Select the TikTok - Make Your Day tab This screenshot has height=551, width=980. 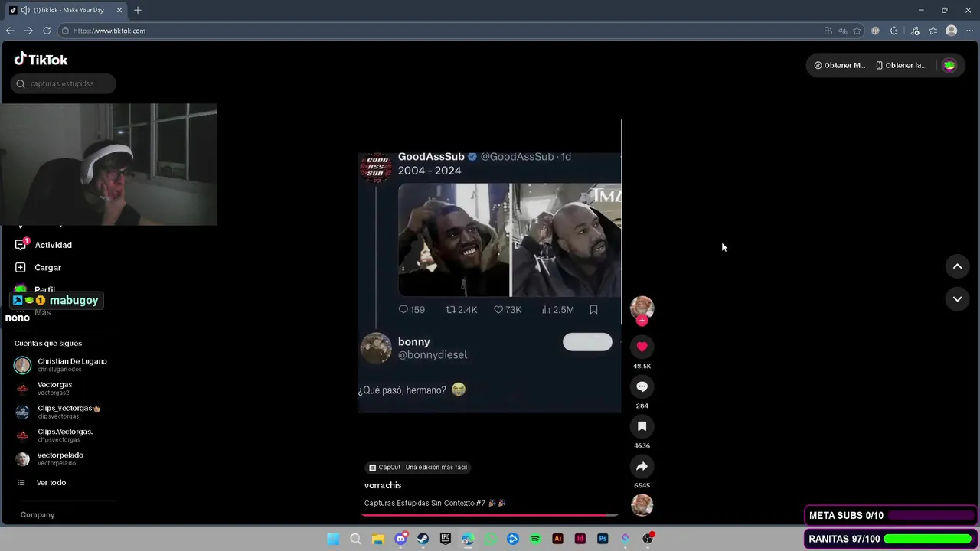(67, 10)
